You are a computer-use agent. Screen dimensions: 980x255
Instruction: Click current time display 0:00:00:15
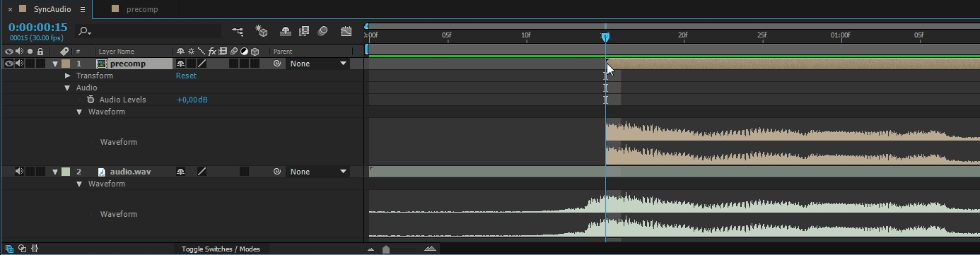(x=38, y=28)
